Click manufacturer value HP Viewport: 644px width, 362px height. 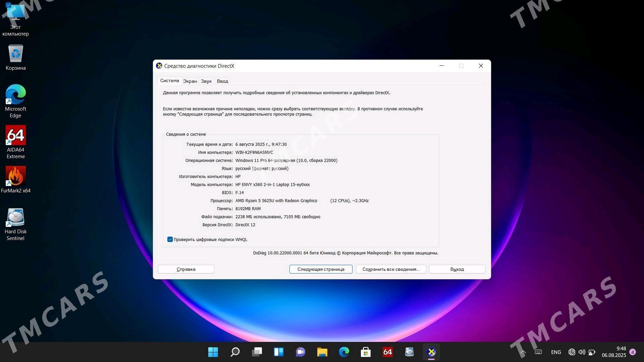[238, 176]
